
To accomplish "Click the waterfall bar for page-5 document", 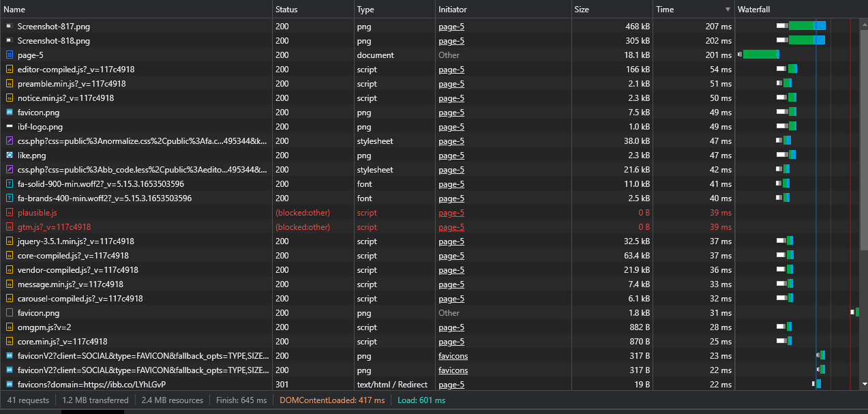I will pyautogui.click(x=760, y=55).
